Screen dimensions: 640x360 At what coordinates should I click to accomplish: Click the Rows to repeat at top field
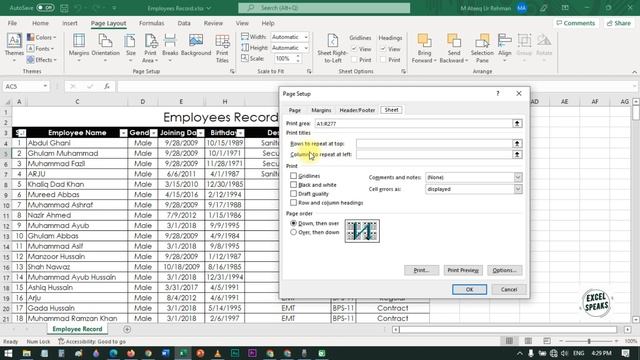coord(434,143)
